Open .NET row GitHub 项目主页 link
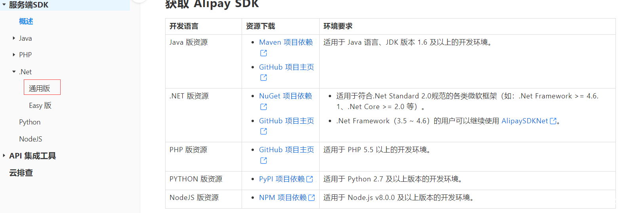Viewport: 644px width, 213px height. 286,121
